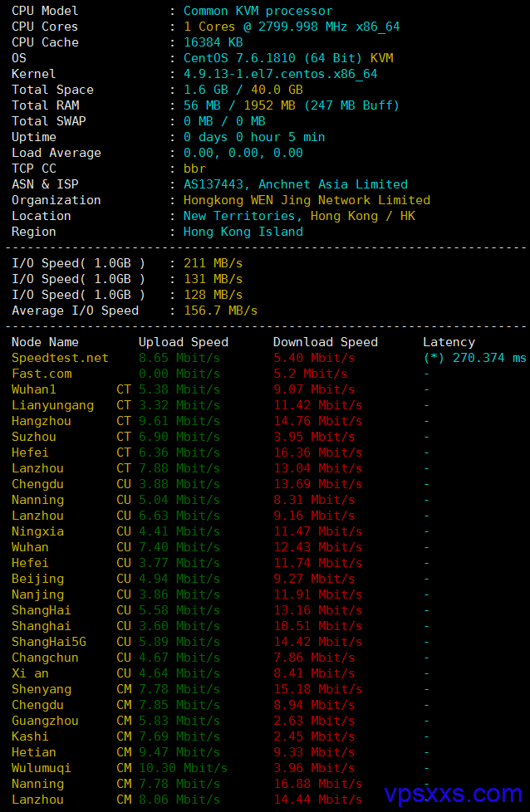Click the Latency column header
Viewport: 530px width, 812px height.
tap(449, 342)
